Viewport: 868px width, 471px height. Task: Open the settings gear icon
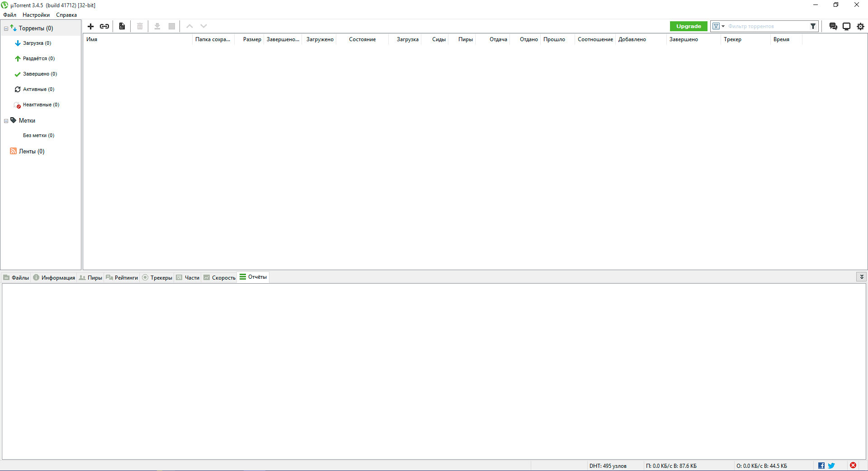point(860,26)
